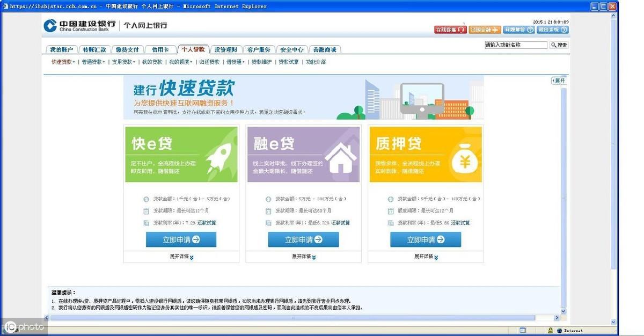Open the 借贷通 dropdown submenu
This screenshot has width=644, height=336.
235,62
